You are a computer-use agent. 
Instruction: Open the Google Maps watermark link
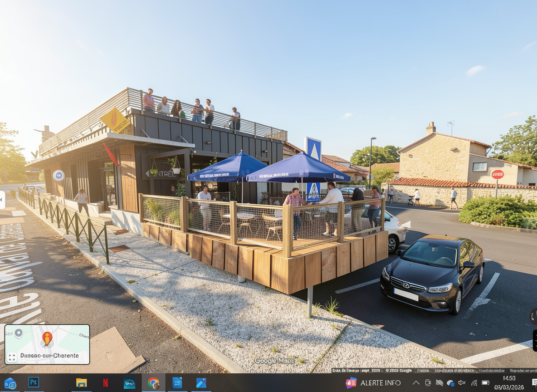(x=274, y=361)
